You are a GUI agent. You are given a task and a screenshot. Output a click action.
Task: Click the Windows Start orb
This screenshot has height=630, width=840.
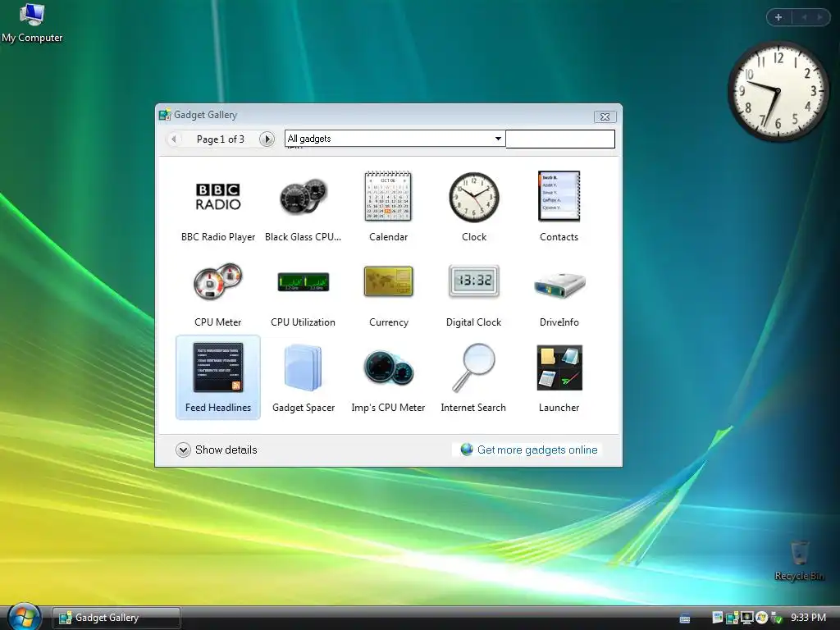(x=24, y=617)
